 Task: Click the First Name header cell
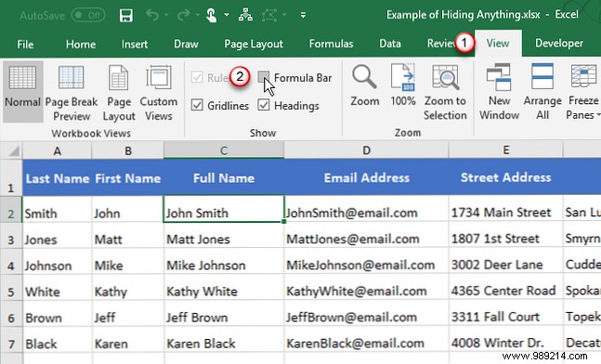coord(127,177)
